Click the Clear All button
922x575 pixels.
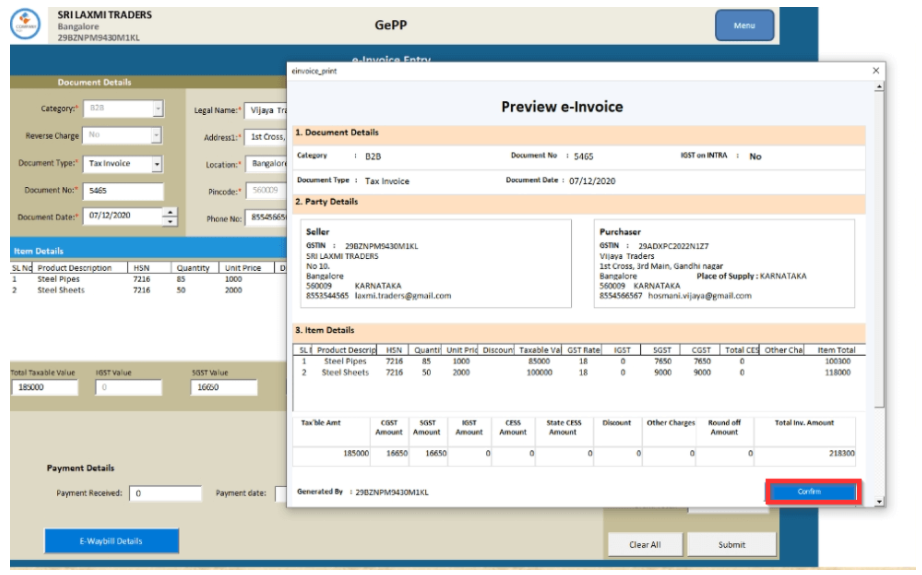click(645, 544)
